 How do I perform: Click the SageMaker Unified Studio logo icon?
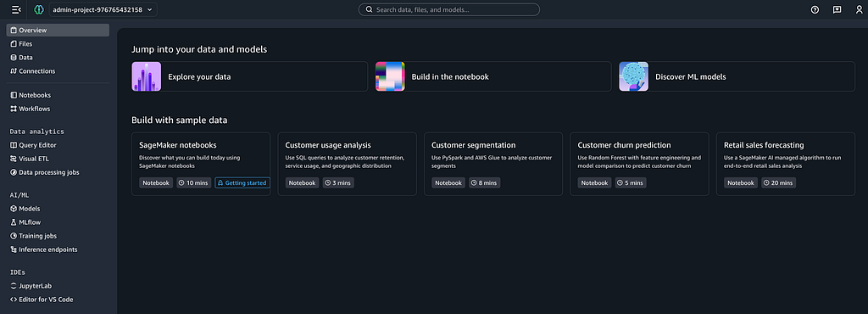38,9
